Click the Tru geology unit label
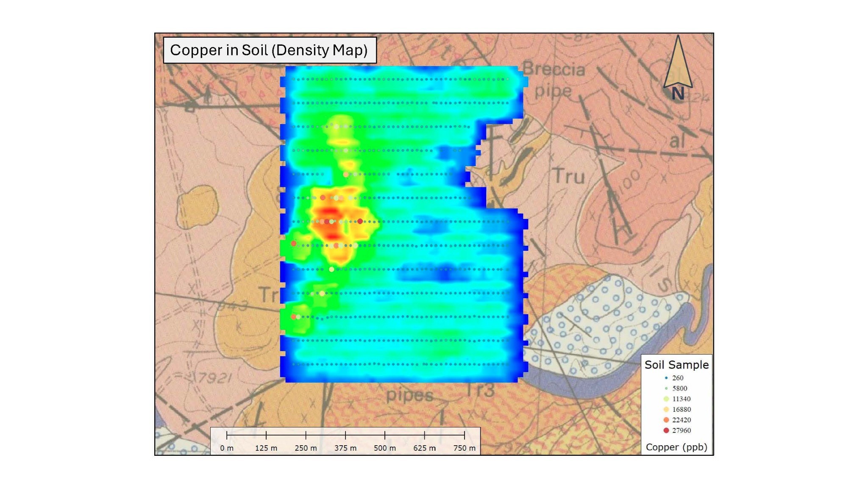 pos(569,176)
